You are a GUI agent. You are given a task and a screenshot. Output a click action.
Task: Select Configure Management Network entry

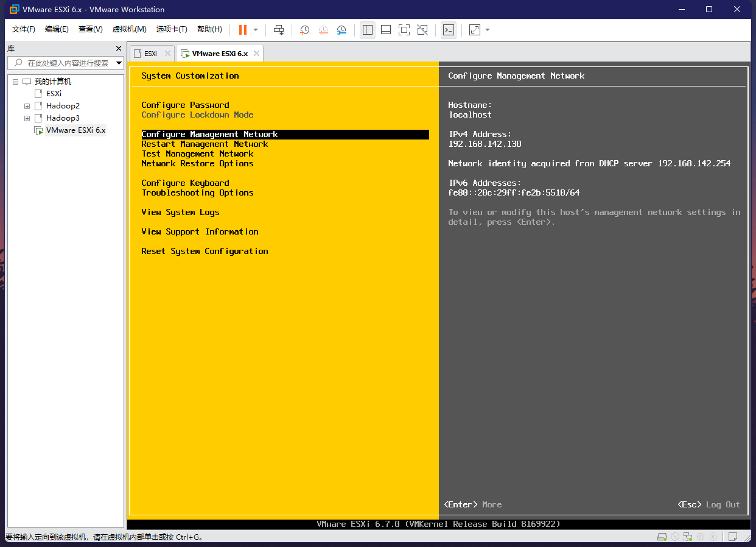coord(285,134)
